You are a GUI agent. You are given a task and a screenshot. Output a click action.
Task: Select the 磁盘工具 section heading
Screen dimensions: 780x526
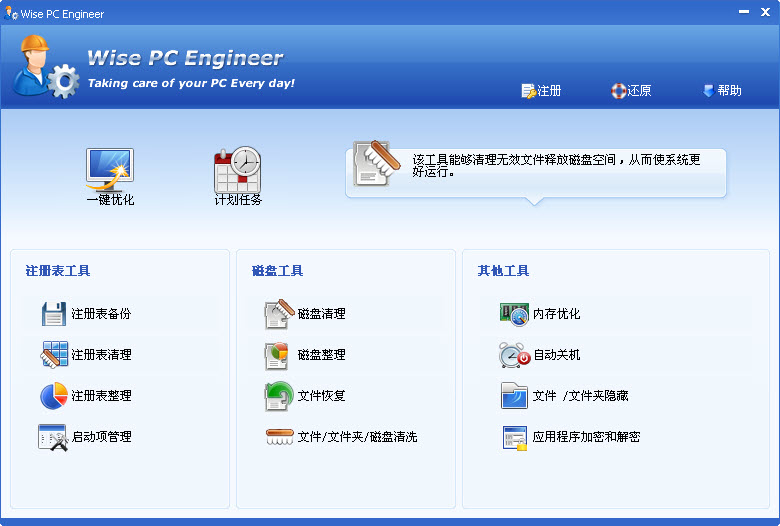point(278,271)
